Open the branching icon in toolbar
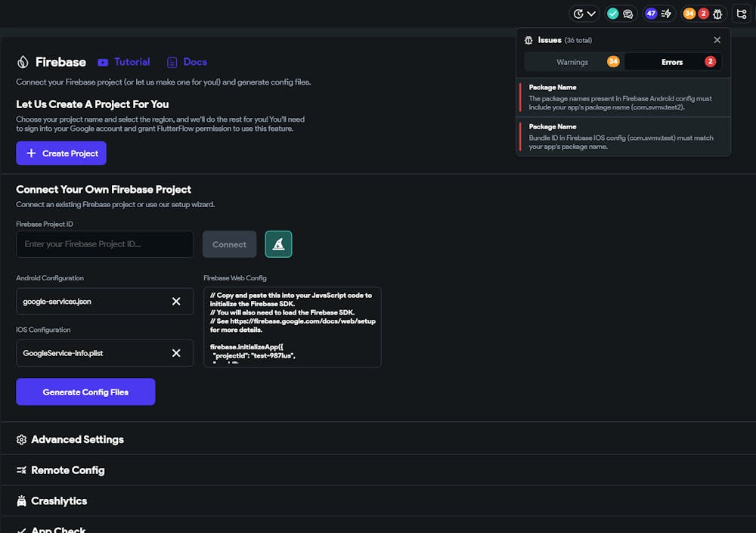 (x=741, y=14)
